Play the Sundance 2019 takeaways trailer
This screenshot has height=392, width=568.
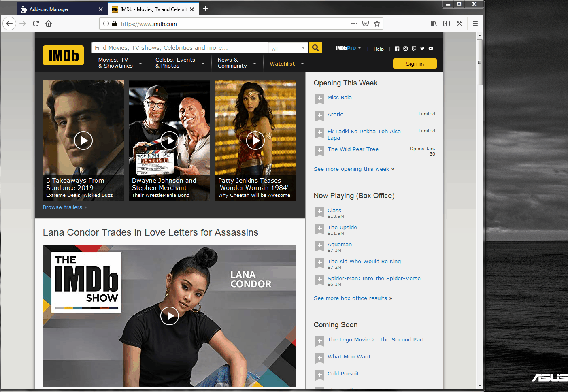83,141
